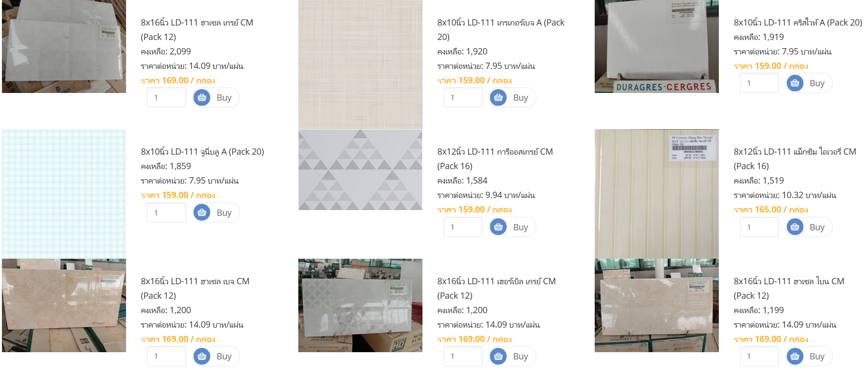
Task: Open the grey triangle pattern tile image
Action: 360,170
